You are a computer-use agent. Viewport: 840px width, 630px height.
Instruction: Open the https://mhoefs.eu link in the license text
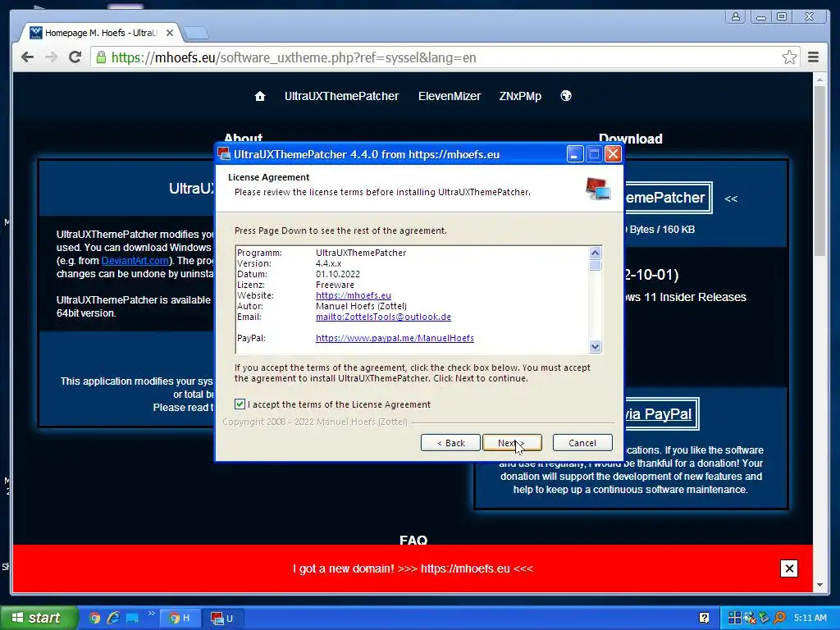[353, 295]
